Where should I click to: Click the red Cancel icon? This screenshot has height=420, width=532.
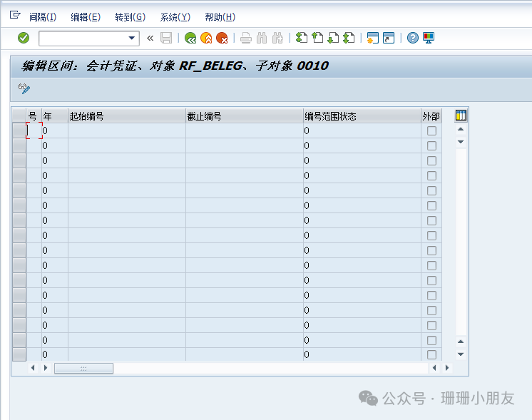[x=222, y=38]
